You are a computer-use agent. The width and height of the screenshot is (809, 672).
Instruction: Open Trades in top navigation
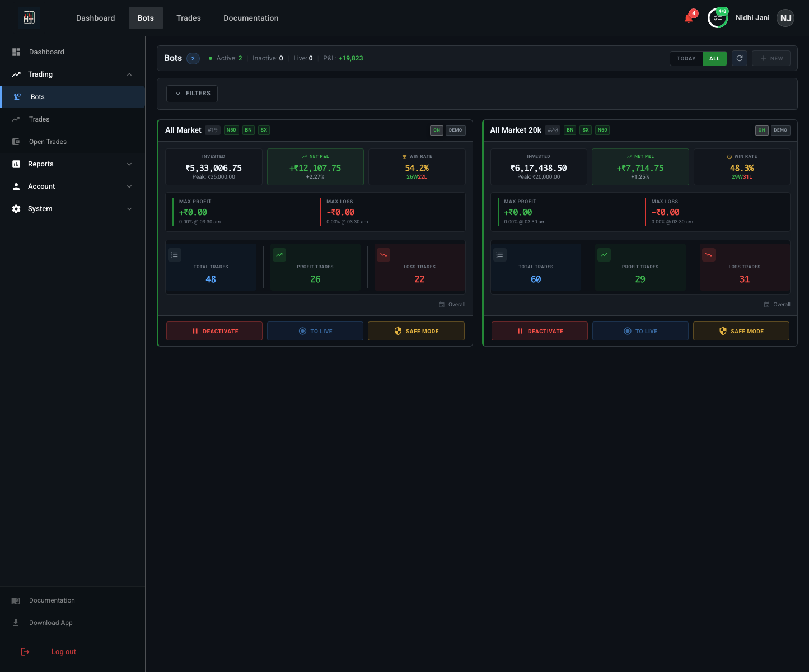[189, 18]
